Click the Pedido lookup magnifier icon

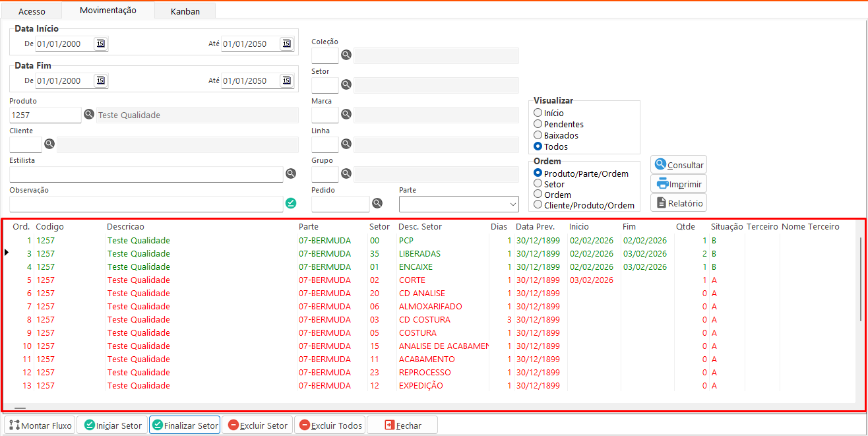(x=377, y=203)
